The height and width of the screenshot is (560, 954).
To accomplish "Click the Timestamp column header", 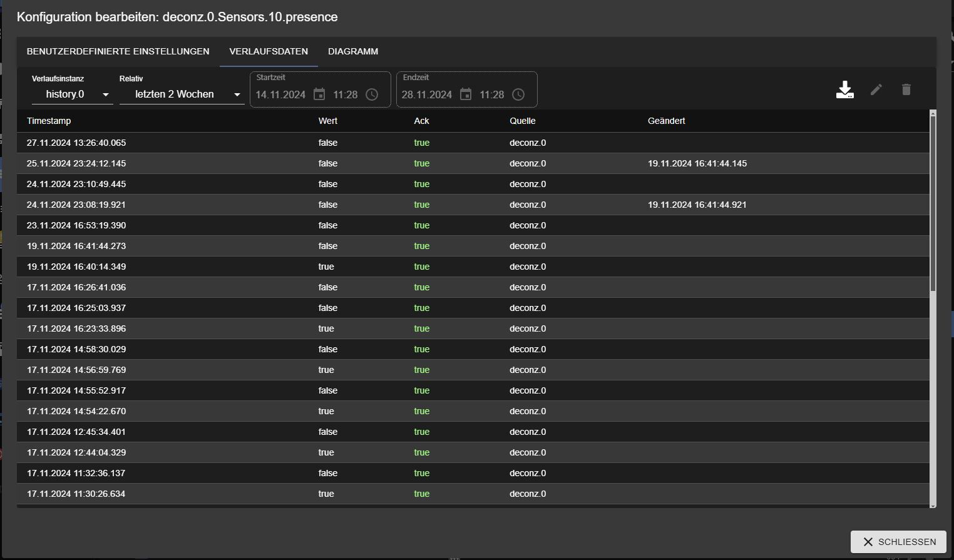I will pos(49,121).
